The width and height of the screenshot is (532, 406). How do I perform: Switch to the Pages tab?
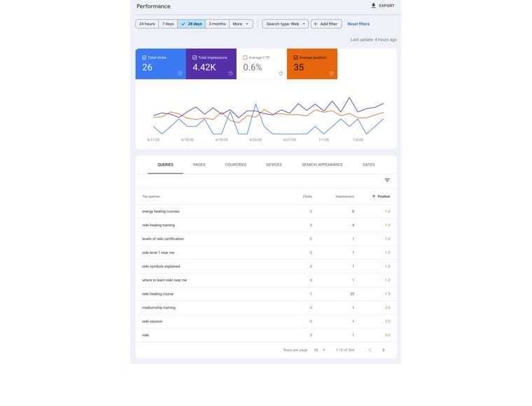199,164
